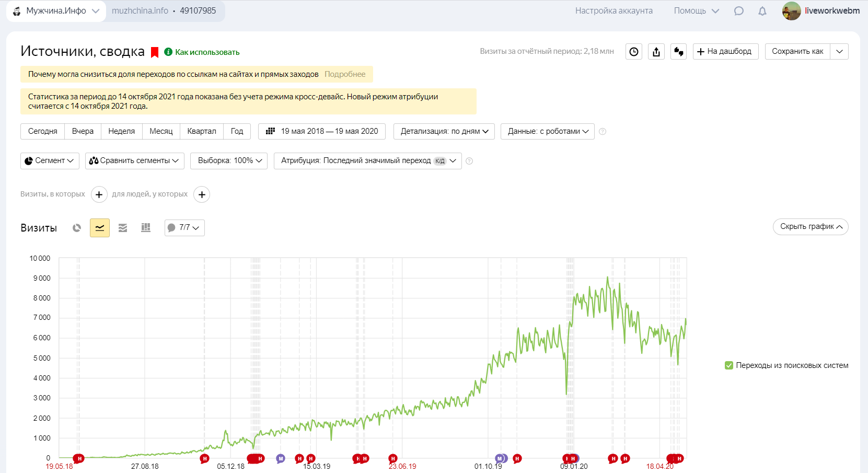Open Выборка: 100% dropdown
868x473 pixels.
click(x=229, y=161)
